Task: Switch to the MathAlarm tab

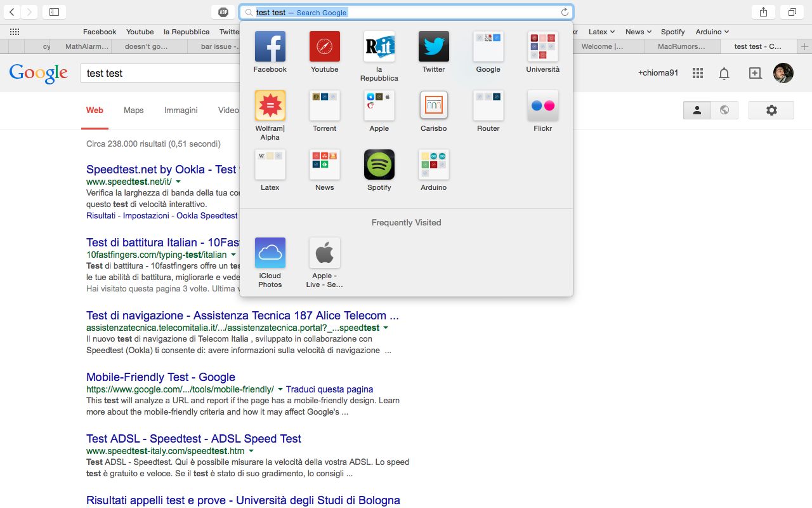Action: (87, 46)
